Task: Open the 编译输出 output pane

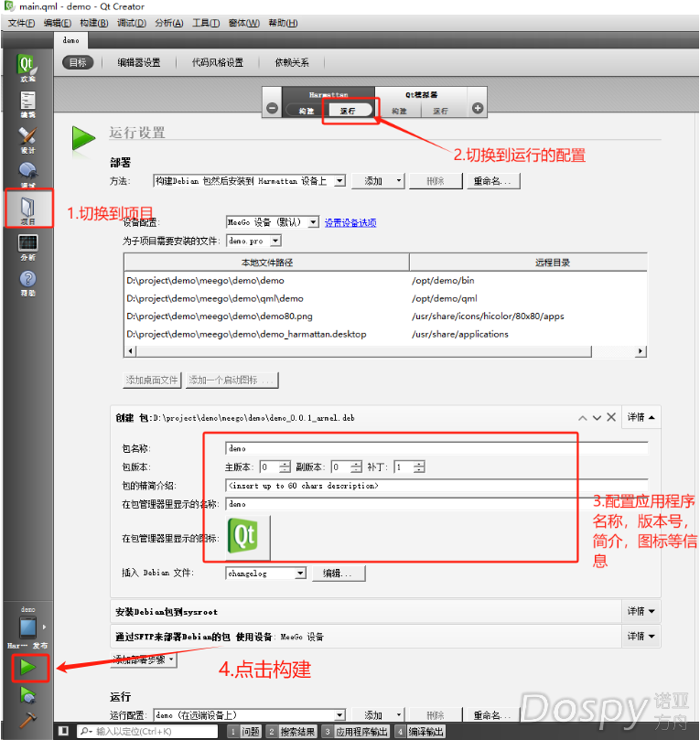Action: click(420, 732)
